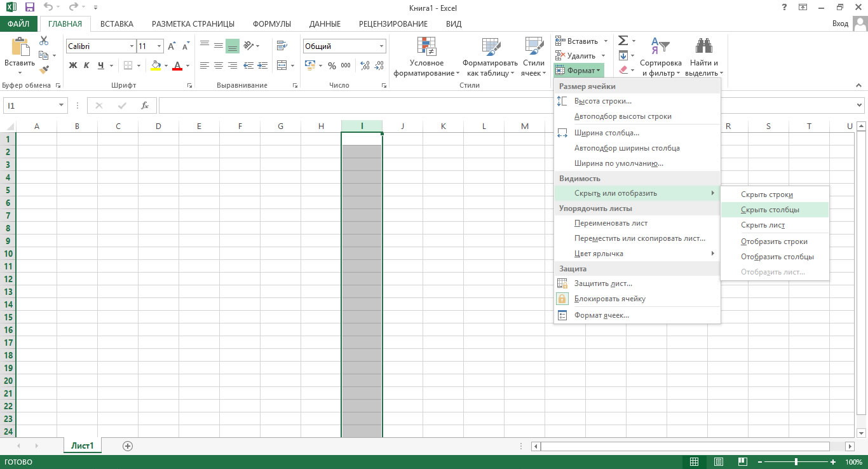Click the increase font size icon
The width and height of the screenshot is (868, 469).
point(172,46)
